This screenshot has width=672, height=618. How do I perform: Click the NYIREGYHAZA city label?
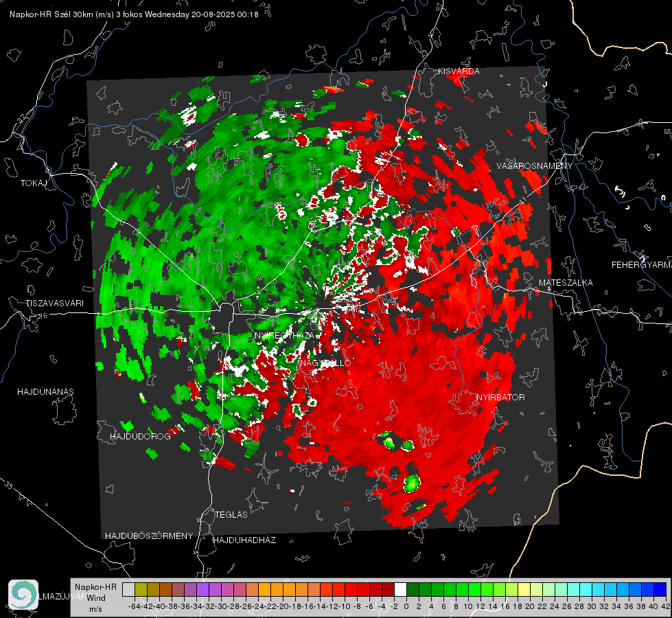click(x=285, y=336)
